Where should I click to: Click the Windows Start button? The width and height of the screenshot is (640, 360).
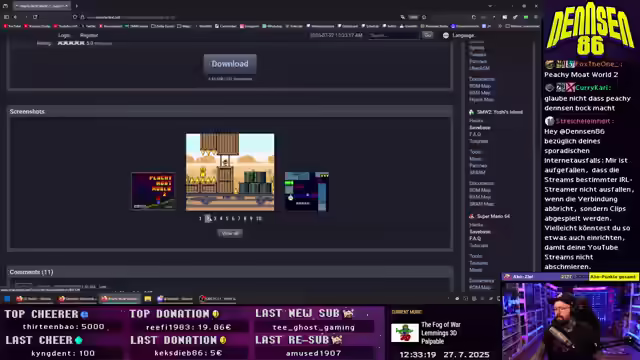coord(7,299)
